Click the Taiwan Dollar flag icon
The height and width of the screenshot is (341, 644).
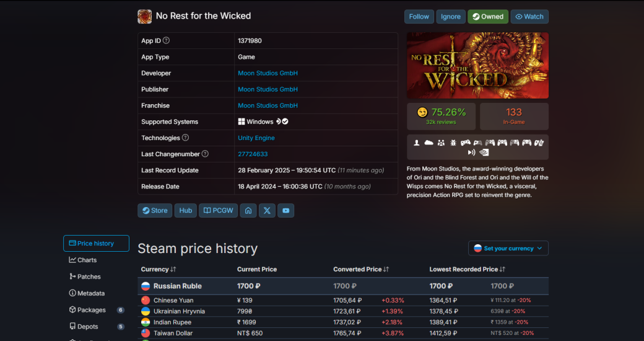(146, 333)
